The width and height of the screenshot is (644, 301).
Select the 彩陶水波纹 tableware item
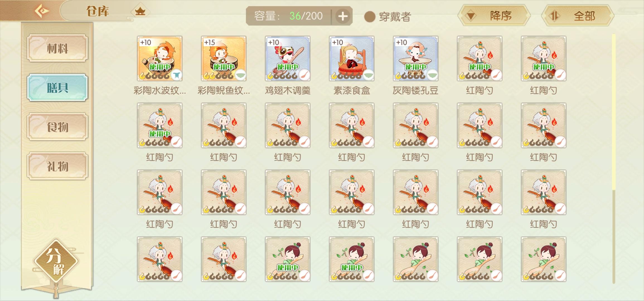click(x=160, y=59)
